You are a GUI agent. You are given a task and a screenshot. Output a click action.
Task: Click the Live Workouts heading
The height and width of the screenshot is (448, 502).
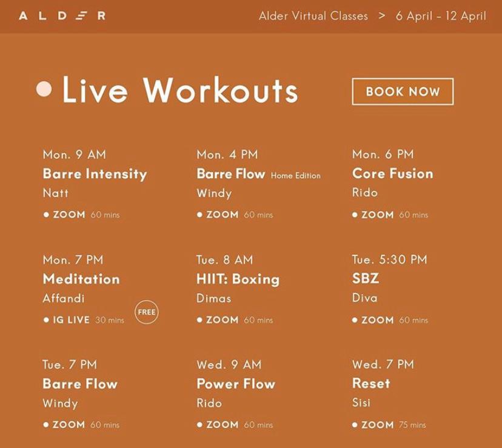point(180,90)
